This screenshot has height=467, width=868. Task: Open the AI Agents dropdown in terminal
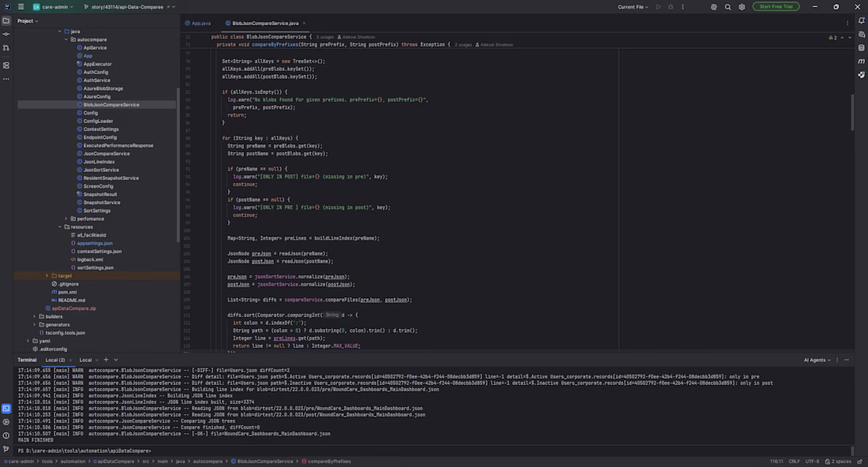(x=817, y=361)
